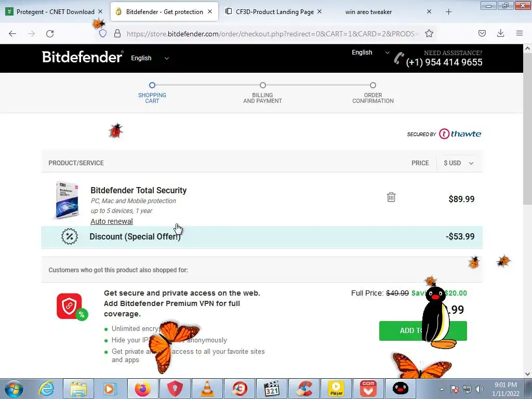Screen dimensions: 532x399
Task: Expand the English dropdown near phone number
Action: coord(370,52)
